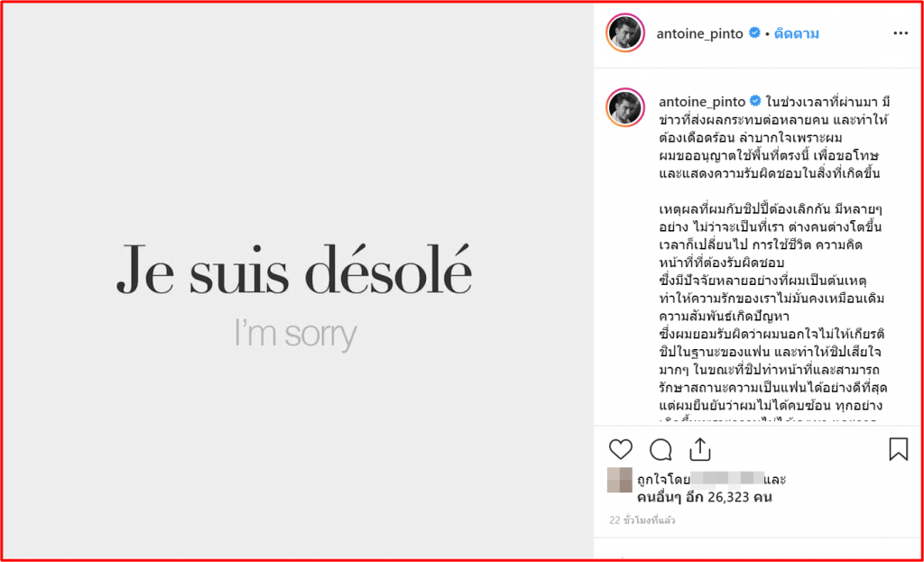
Task: Open the profile picture in the post header
Action: pos(624,33)
